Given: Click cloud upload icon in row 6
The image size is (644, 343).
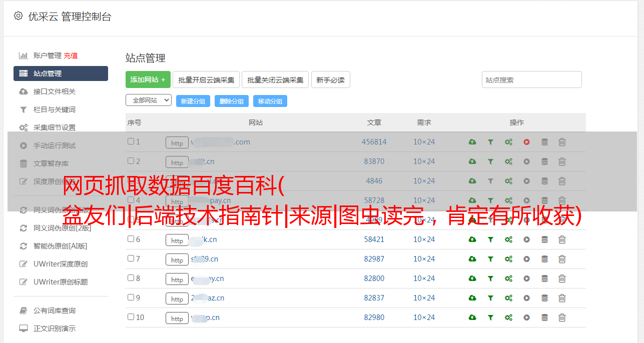Looking at the screenshot, I should click(472, 239).
